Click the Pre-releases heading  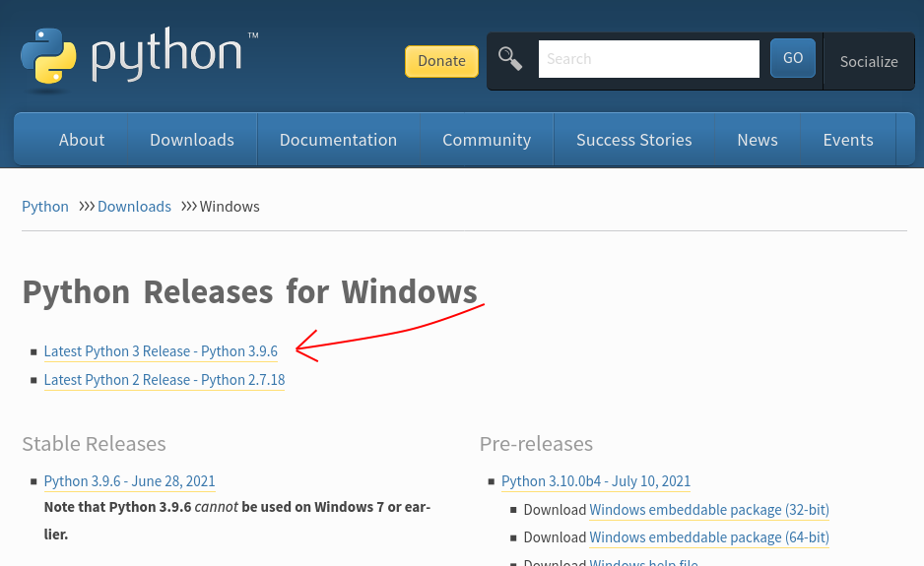pos(536,444)
